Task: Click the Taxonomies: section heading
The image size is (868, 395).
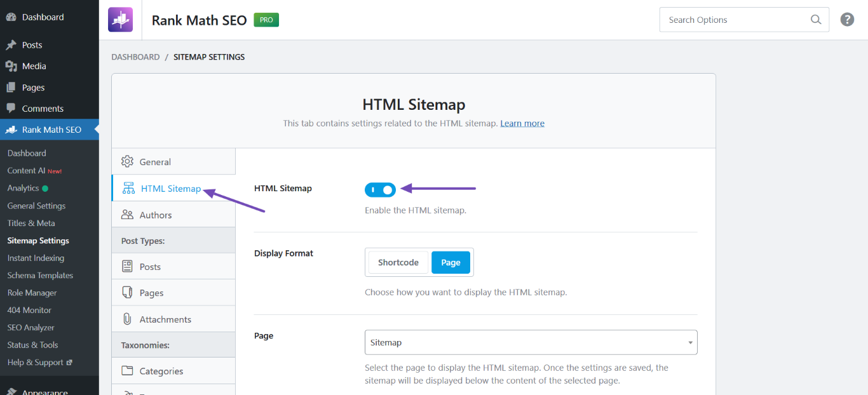Action: click(146, 345)
